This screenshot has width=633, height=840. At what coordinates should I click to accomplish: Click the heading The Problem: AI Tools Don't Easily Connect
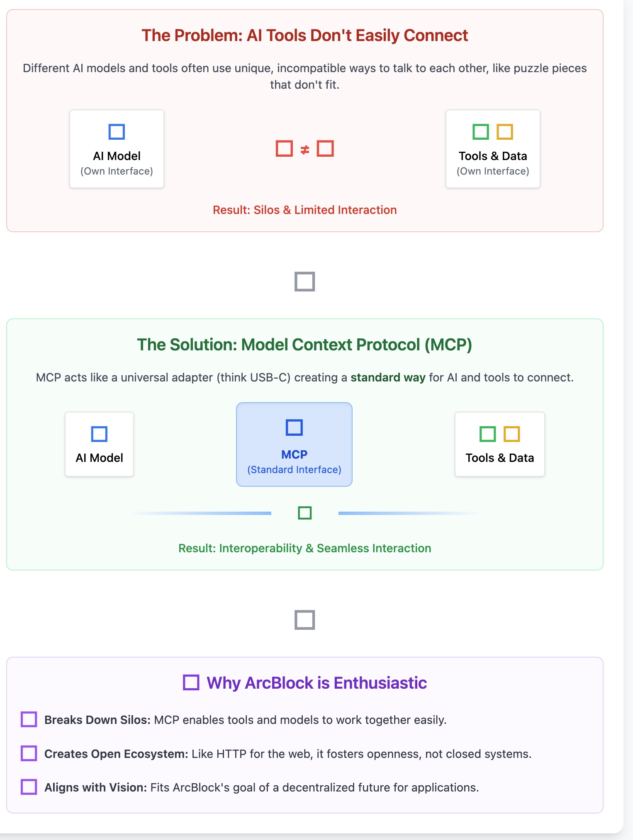click(304, 36)
